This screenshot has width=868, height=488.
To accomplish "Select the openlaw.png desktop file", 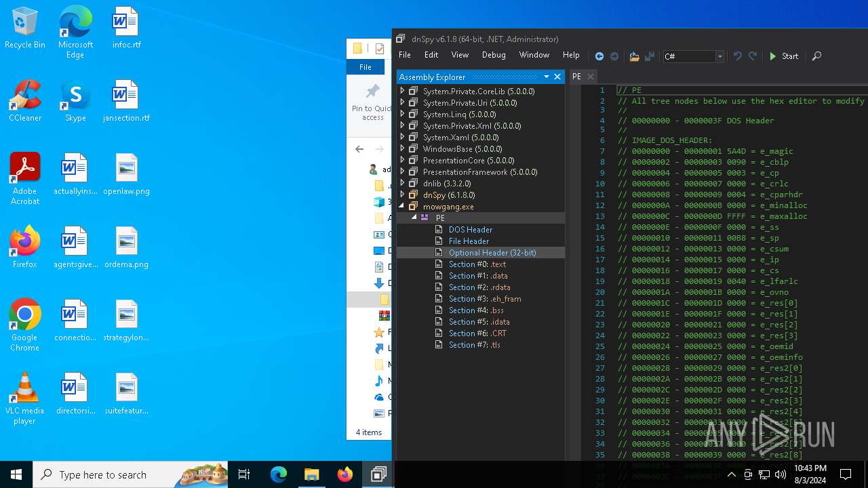I will (x=126, y=174).
